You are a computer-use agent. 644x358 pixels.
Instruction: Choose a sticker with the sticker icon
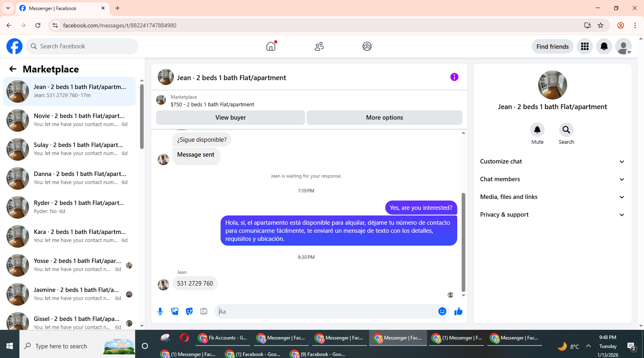[189, 311]
